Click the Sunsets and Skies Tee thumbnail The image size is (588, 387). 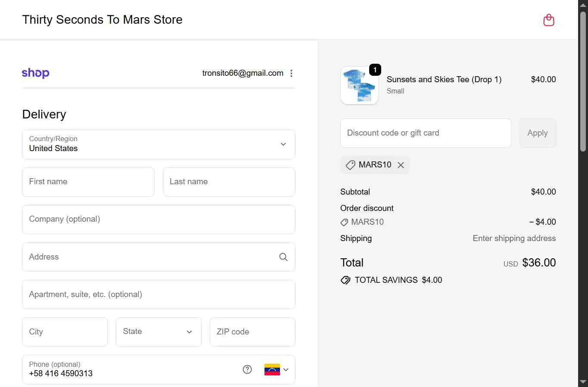pos(359,85)
